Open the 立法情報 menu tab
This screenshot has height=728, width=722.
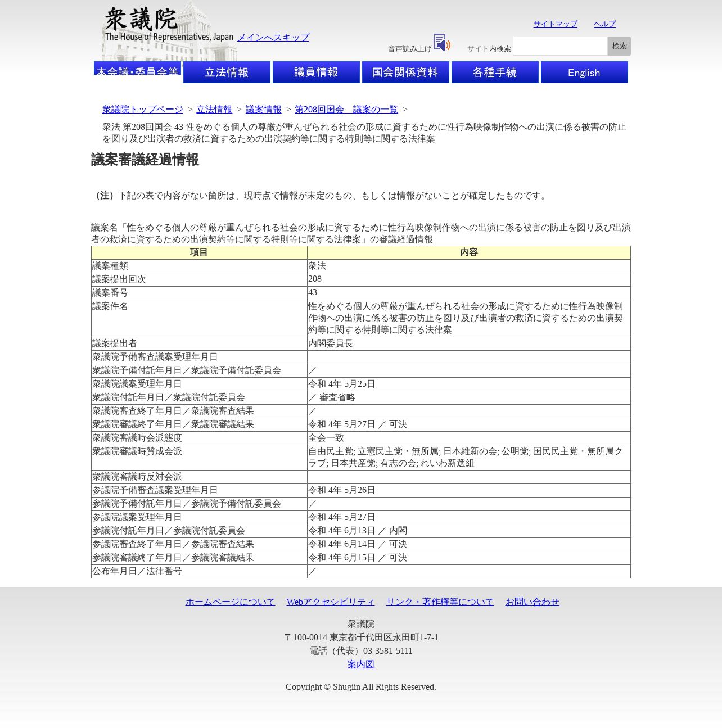click(x=227, y=72)
